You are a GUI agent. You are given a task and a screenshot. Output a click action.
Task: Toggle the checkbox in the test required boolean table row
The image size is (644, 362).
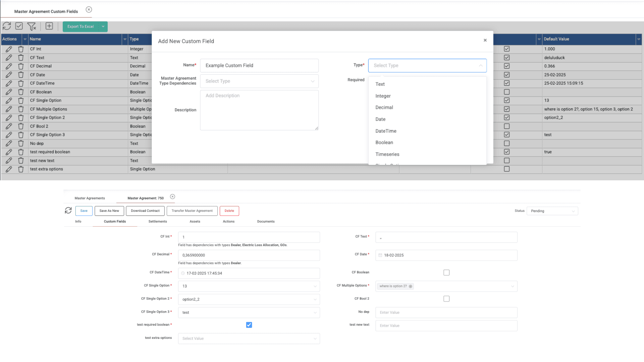[x=507, y=152]
